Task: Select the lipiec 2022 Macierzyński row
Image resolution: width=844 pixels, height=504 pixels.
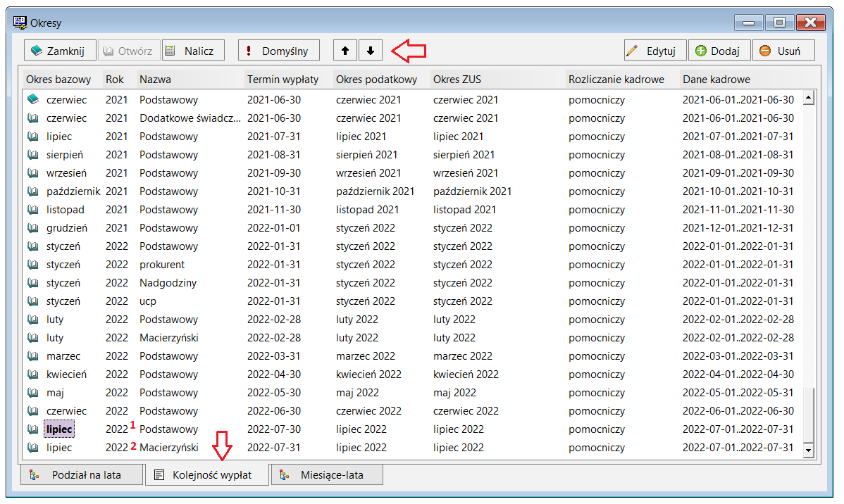Action: (x=411, y=447)
